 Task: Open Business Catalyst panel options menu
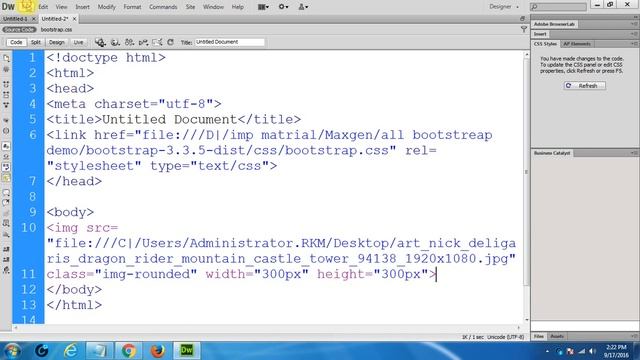click(x=634, y=153)
